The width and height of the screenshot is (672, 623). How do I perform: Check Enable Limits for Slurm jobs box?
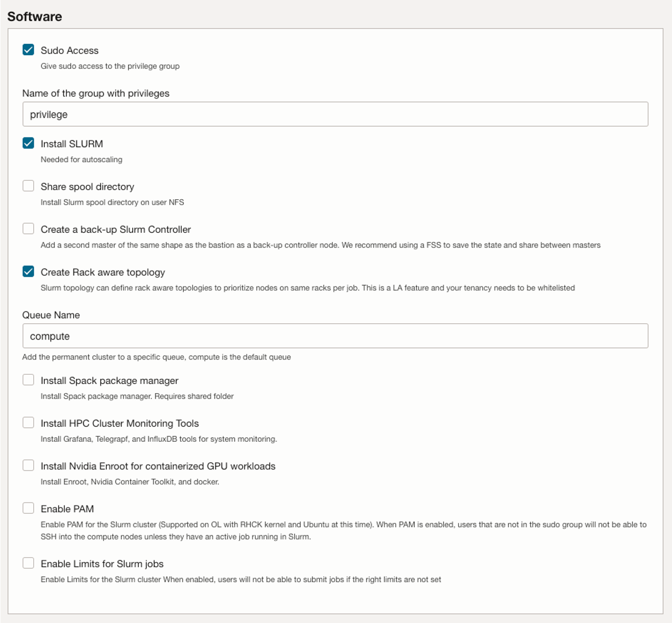point(28,563)
